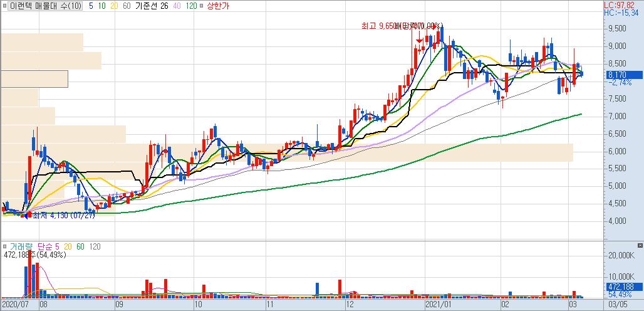Click the 10 month label on date axis

point(197,305)
